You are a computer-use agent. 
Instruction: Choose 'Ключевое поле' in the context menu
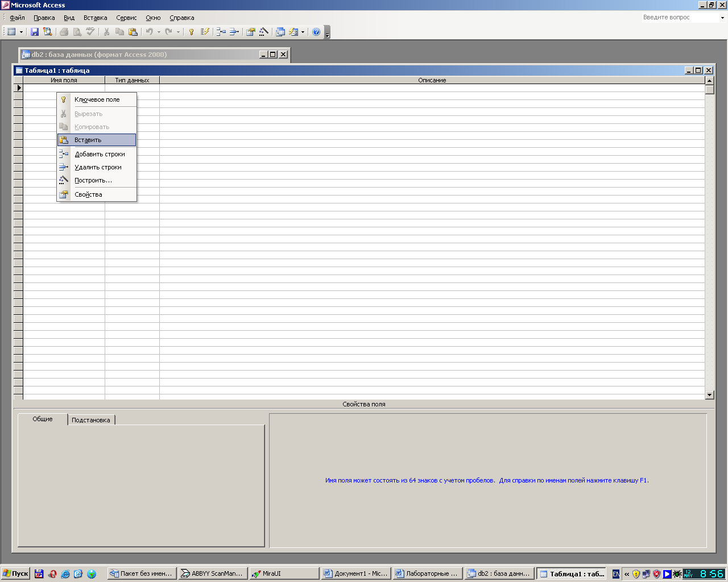97,99
